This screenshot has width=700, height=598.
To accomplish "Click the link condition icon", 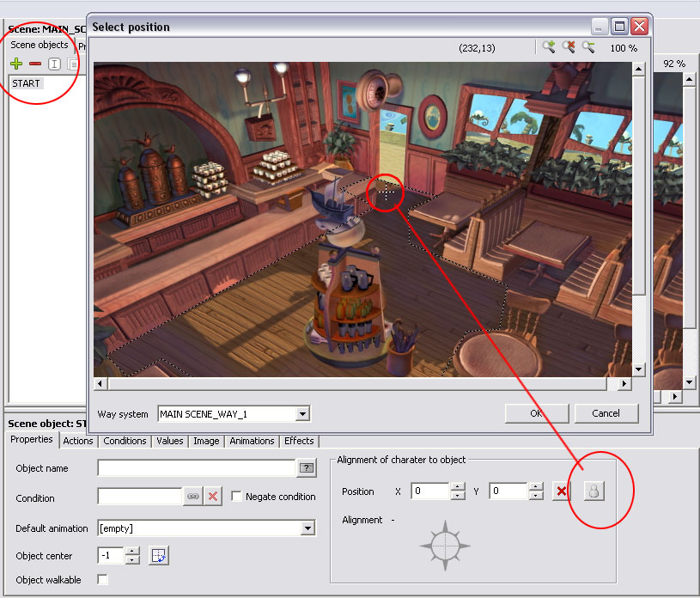I will point(193,496).
